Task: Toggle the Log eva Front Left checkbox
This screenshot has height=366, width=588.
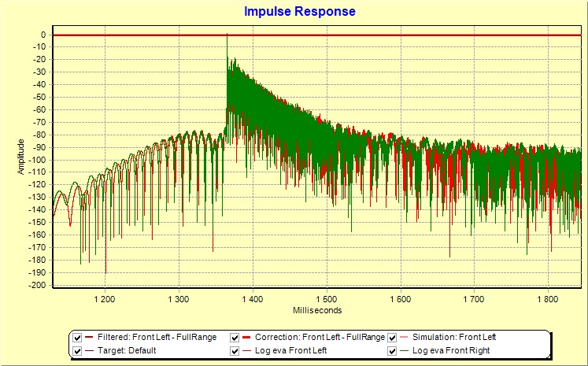Action: point(235,351)
